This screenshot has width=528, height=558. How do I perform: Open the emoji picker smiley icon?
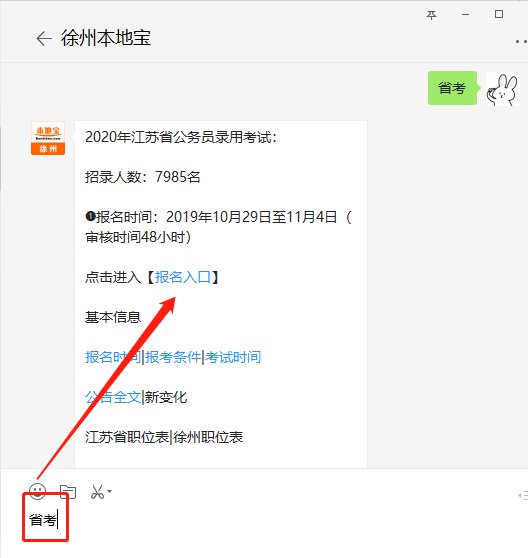click(x=37, y=491)
